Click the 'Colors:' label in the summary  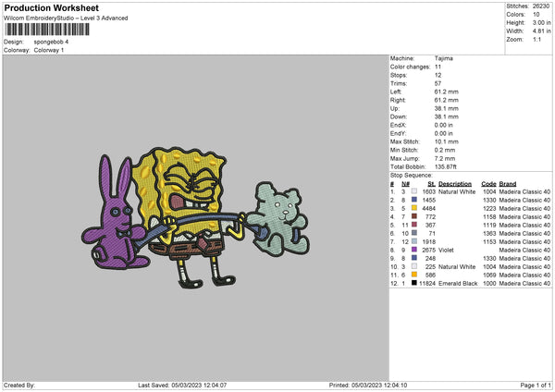(x=516, y=15)
